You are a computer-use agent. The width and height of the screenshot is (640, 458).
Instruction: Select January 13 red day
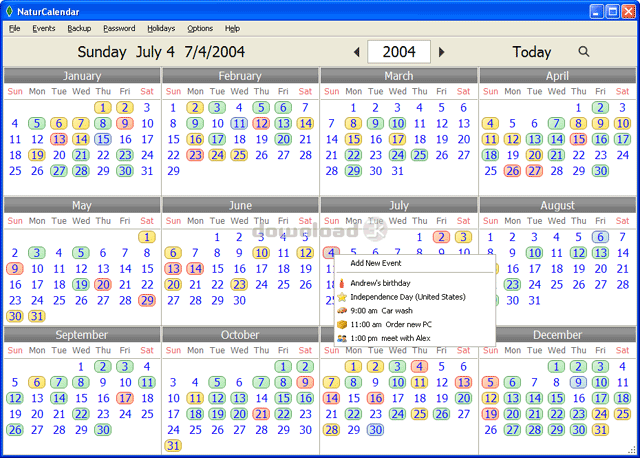(x=59, y=139)
